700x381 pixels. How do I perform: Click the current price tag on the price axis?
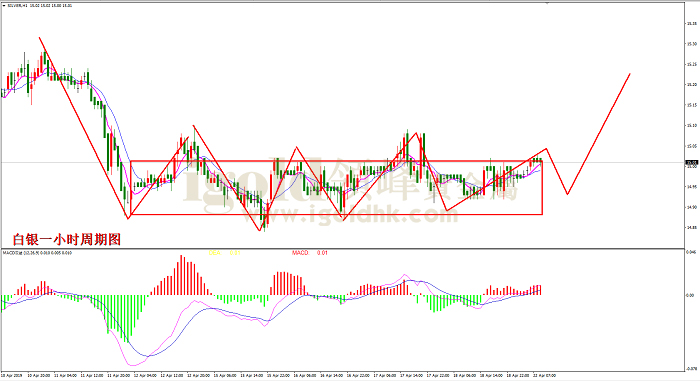692,163
